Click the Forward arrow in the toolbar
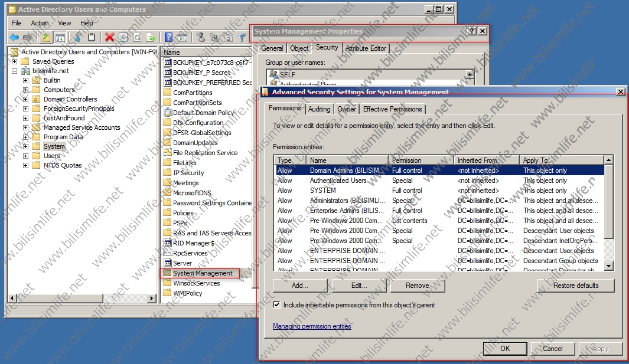The height and width of the screenshot is (364, 629). pyautogui.click(x=28, y=38)
